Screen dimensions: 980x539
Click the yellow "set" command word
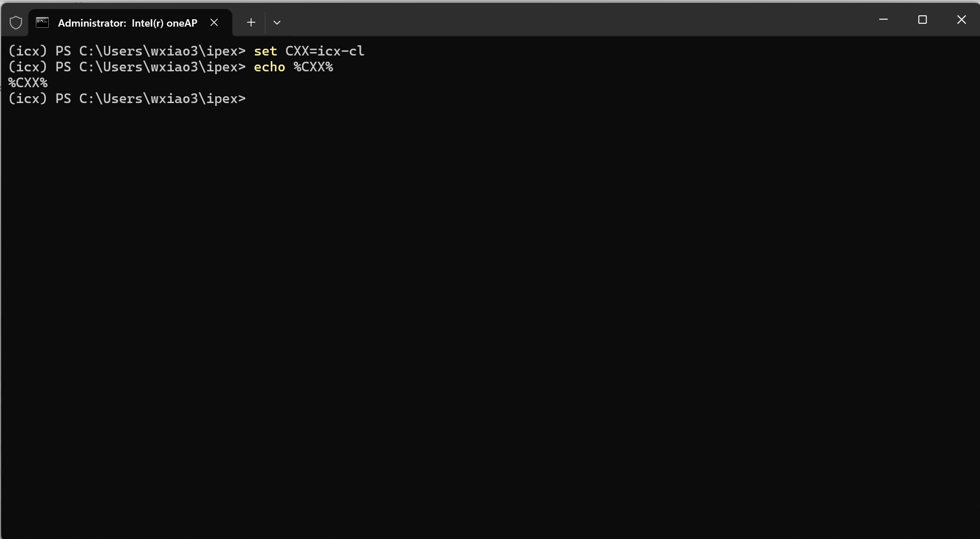point(265,51)
